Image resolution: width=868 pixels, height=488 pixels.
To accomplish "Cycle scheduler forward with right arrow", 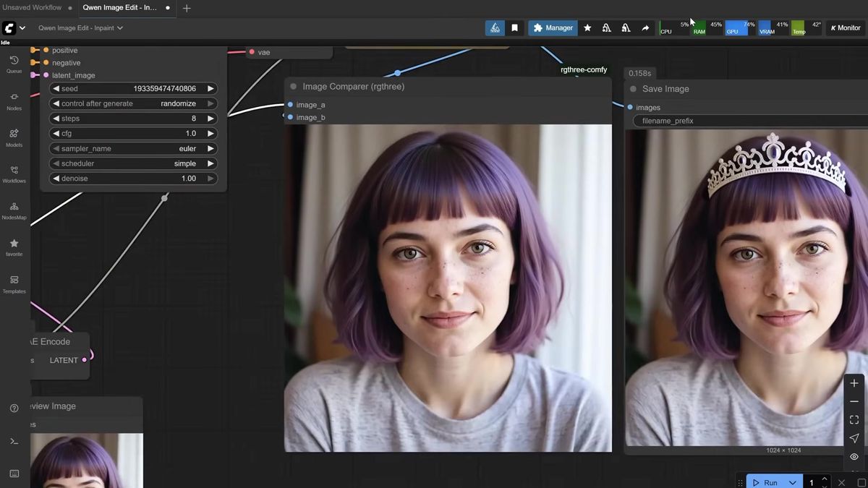I will click(x=210, y=163).
